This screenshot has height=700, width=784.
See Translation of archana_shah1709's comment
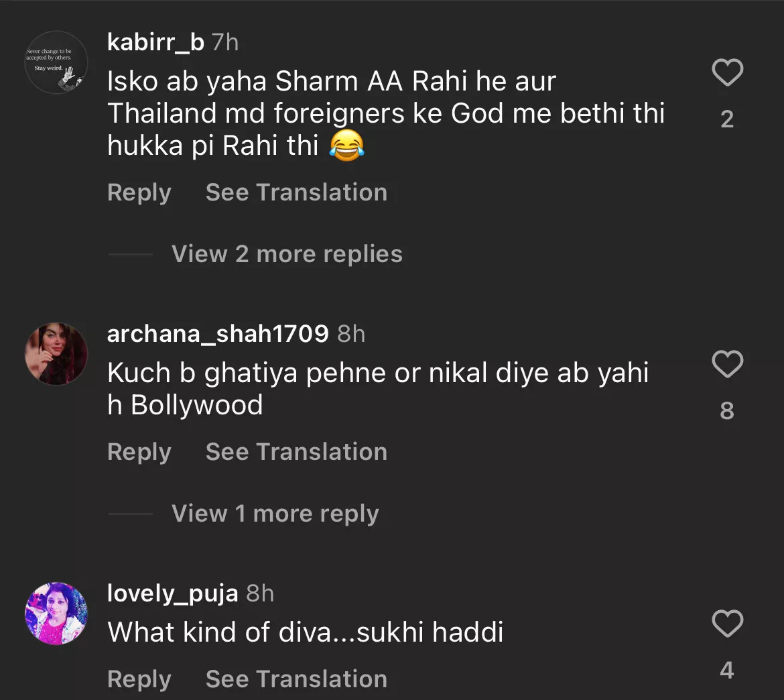tap(296, 452)
